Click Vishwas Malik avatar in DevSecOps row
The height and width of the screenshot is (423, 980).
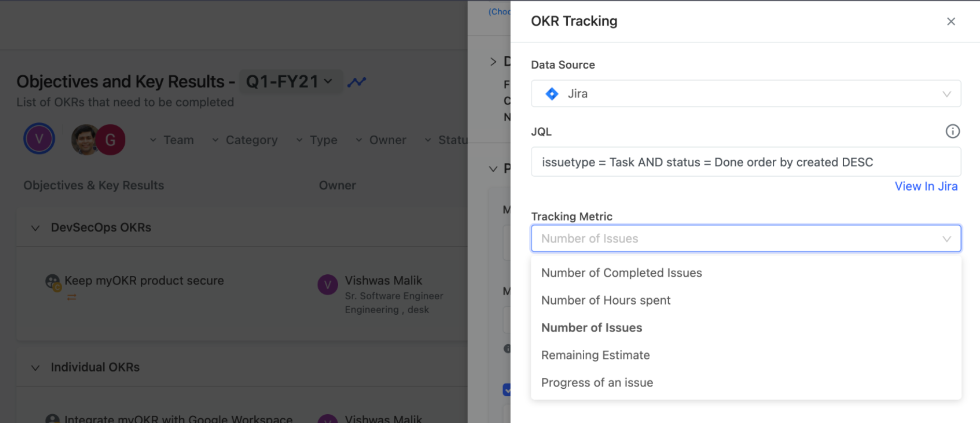tap(327, 285)
